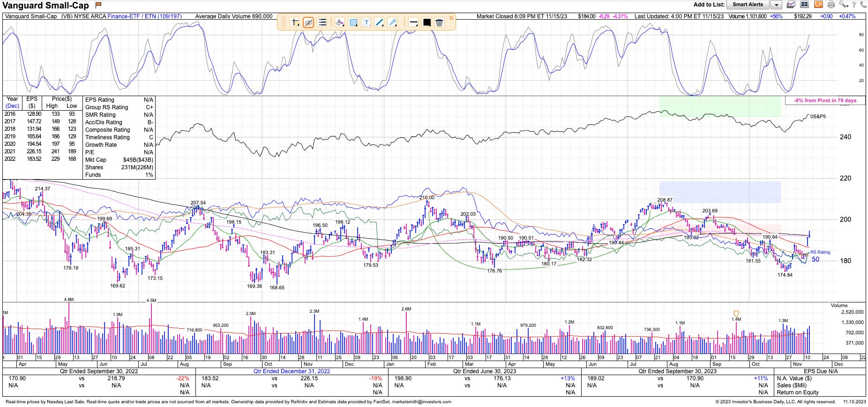The width and height of the screenshot is (868, 407).
Task: Open the line thickness selector
Action: (413, 22)
